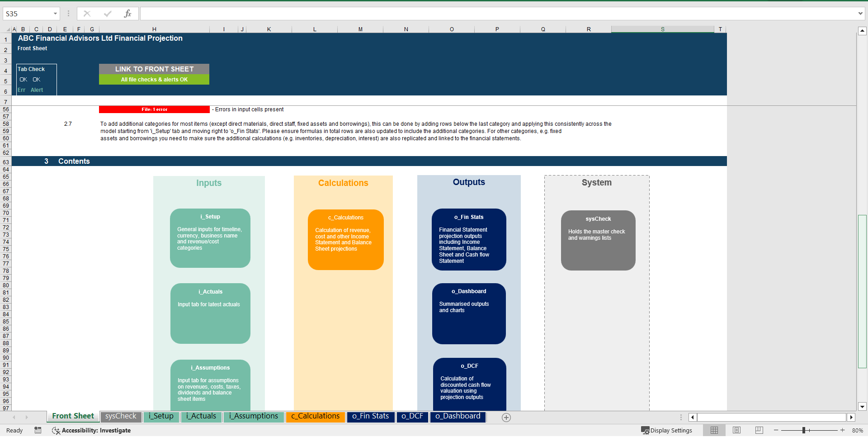Click the left sheet navigation arrow
The height and width of the screenshot is (437, 868).
click(x=13, y=418)
